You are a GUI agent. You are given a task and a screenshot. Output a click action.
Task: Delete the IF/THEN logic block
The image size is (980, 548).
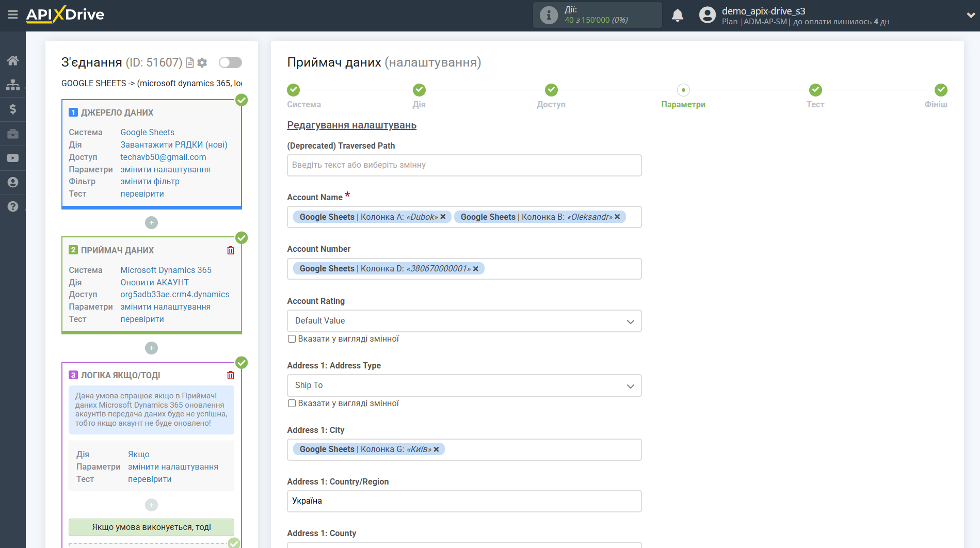click(231, 375)
